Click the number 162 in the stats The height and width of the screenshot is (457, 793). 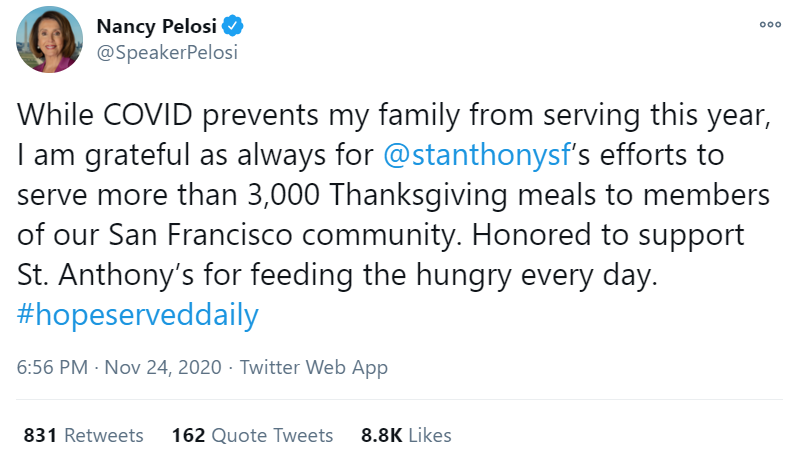point(188,435)
